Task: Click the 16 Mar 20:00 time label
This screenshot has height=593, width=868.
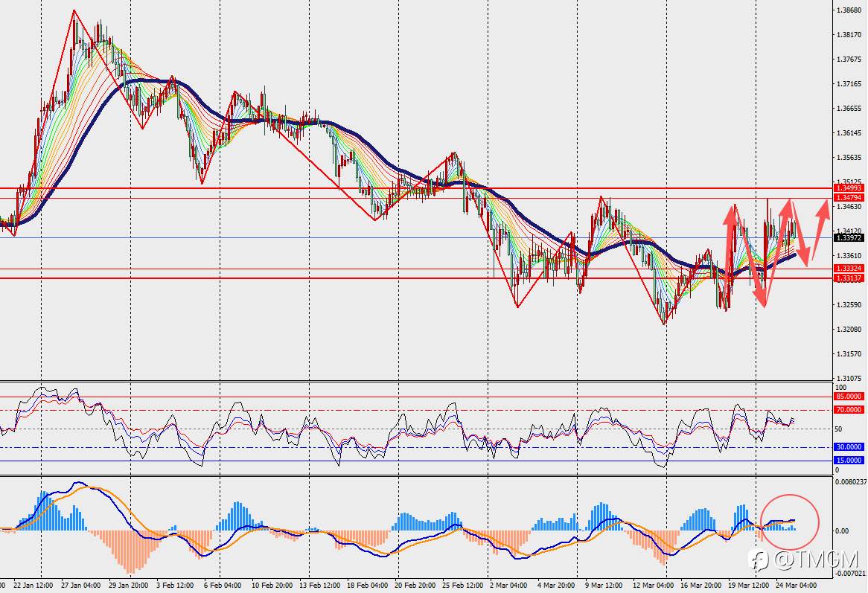Action: pos(701,585)
